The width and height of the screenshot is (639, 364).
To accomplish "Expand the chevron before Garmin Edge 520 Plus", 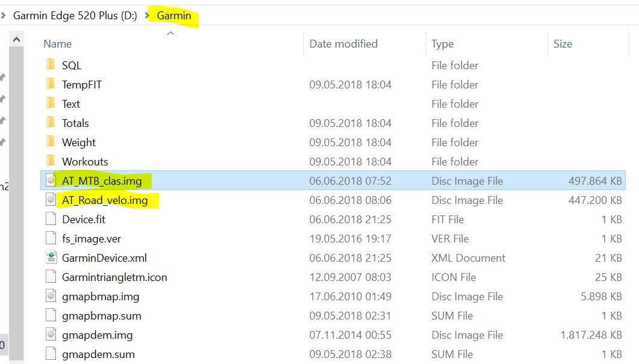I will tap(3, 16).
